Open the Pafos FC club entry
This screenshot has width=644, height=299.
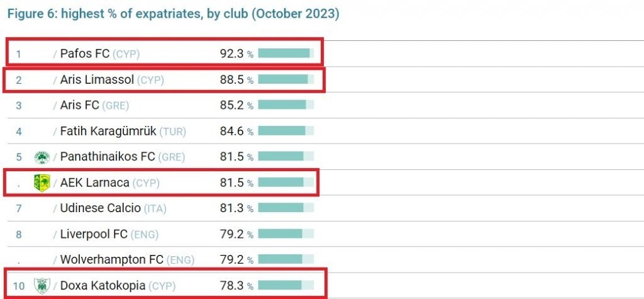(85, 54)
